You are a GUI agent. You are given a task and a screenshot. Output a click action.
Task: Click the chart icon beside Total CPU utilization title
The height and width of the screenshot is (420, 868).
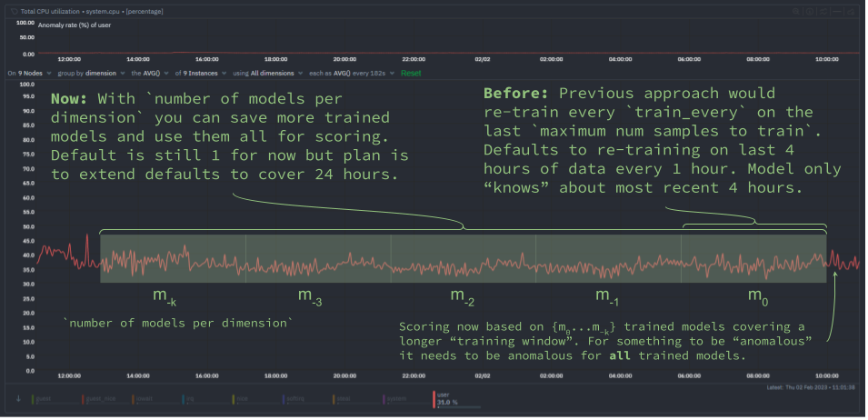click(x=11, y=11)
